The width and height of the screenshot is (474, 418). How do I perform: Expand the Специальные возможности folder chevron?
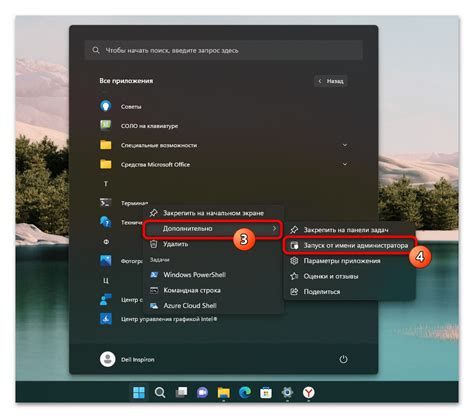tap(345, 145)
